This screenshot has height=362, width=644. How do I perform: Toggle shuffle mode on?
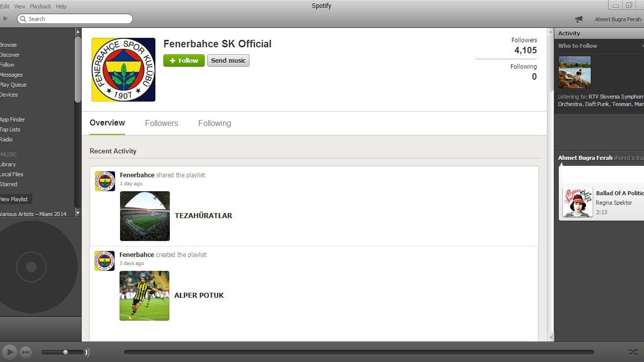pos(633,352)
